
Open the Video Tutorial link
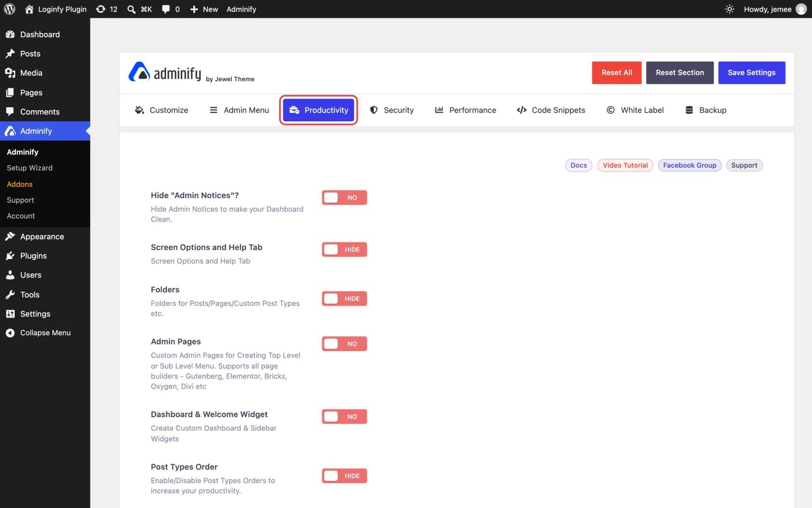625,166
